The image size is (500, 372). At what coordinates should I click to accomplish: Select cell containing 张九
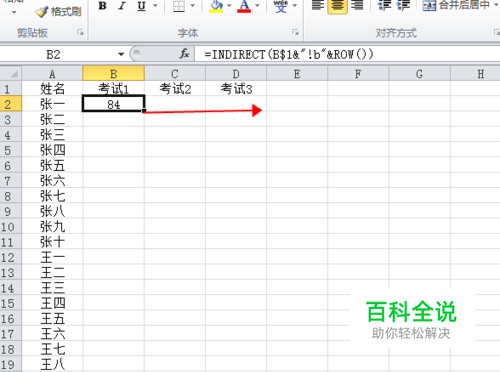tap(52, 227)
